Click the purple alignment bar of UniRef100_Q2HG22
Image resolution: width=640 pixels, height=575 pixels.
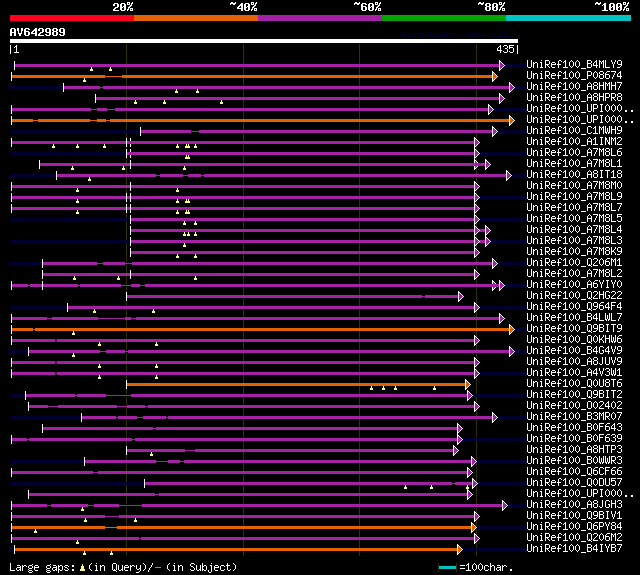293,296
